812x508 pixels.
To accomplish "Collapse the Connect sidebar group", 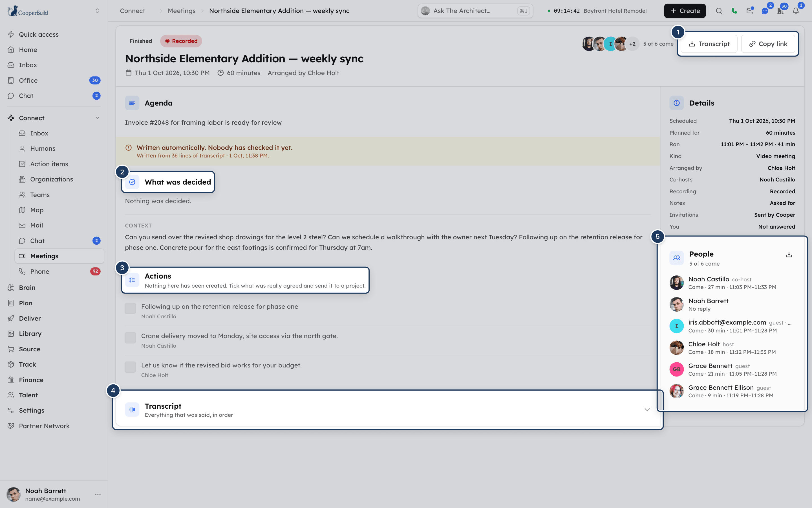I will [97, 118].
